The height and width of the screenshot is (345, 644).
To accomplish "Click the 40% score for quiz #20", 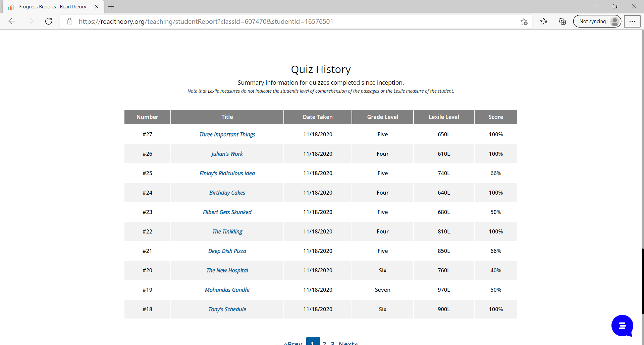I will point(496,270).
